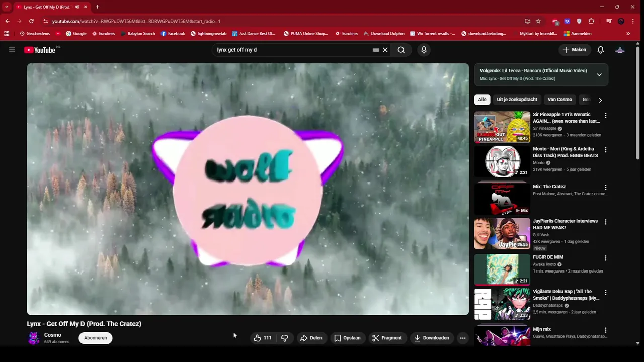Open the Maken create button

[574, 50]
